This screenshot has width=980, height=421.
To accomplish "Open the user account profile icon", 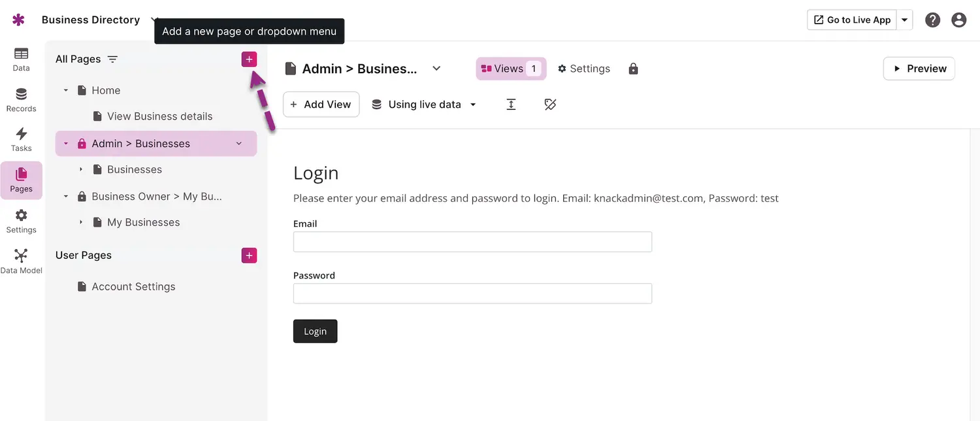I will point(958,20).
